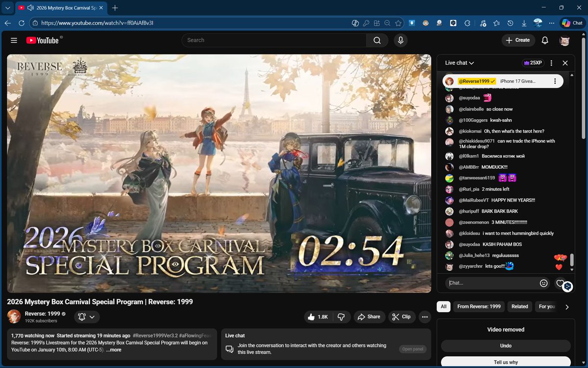Open more video actions ellipsis
The height and width of the screenshot is (368, 588).
pyautogui.click(x=425, y=317)
